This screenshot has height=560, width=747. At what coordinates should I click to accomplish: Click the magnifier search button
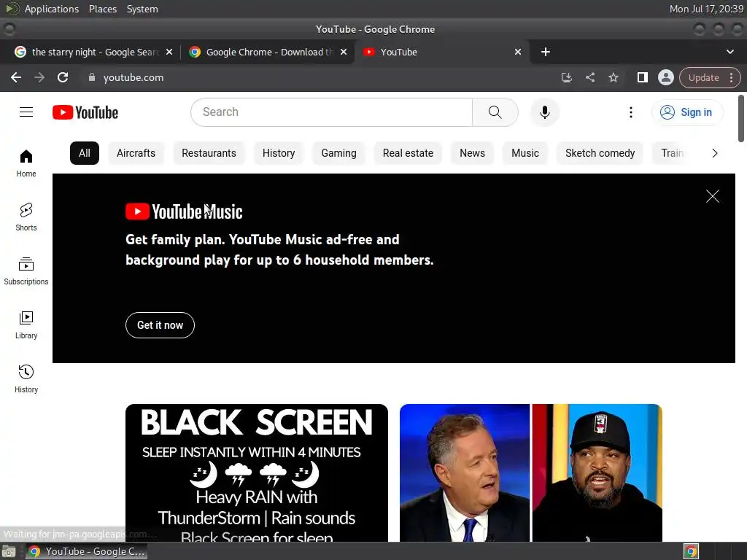(x=495, y=112)
